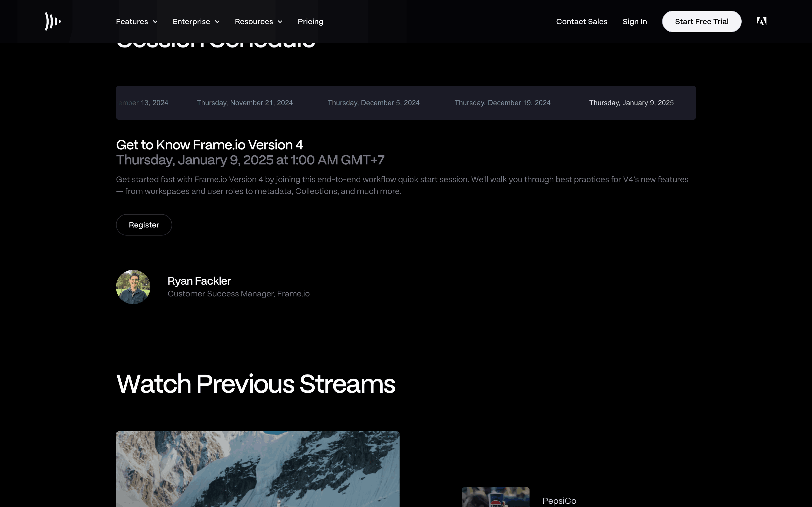Viewport: 812px width, 507px height.
Task: Click the Frame.io waveform logo
Action: coord(53,21)
